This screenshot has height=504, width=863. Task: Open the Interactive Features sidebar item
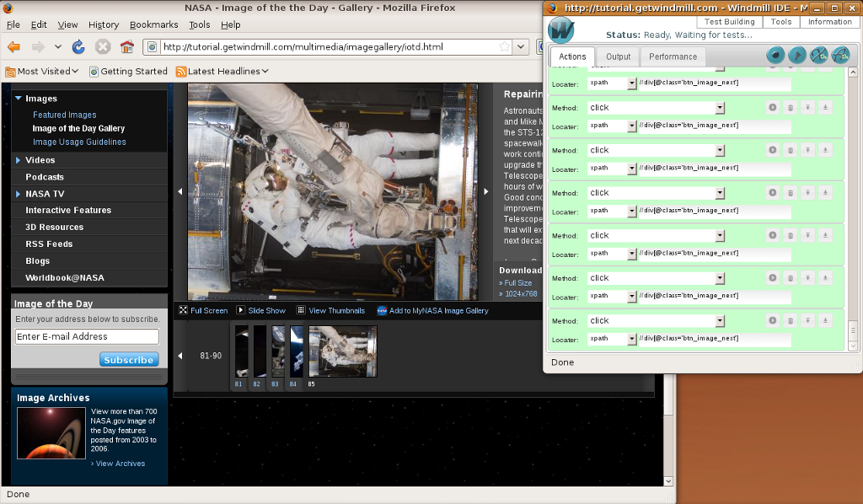68,210
